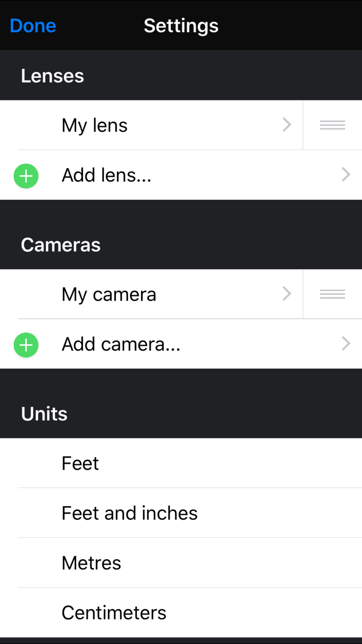The width and height of the screenshot is (362, 644).
Task: Tap the green plus icon beside Add lens
Action: [26, 176]
